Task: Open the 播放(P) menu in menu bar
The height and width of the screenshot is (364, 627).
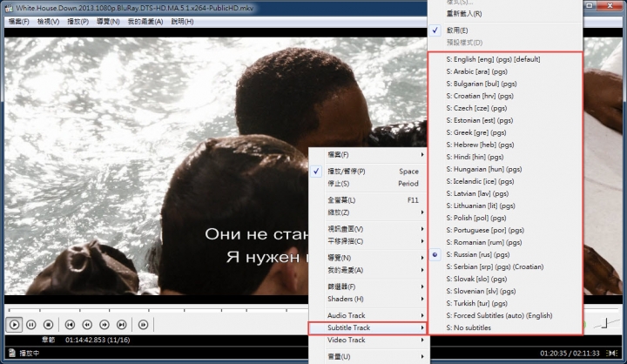Action: (78, 22)
